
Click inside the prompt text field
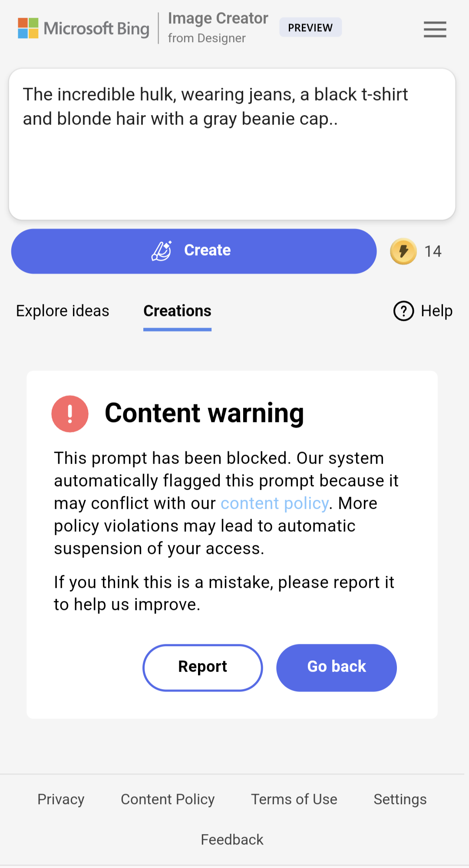[232, 144]
